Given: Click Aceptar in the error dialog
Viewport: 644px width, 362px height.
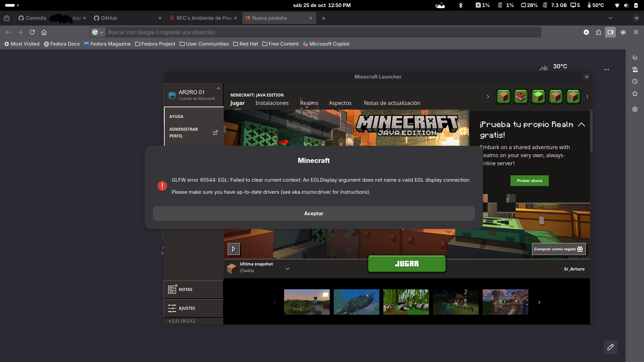Looking at the screenshot, I should (x=314, y=214).
